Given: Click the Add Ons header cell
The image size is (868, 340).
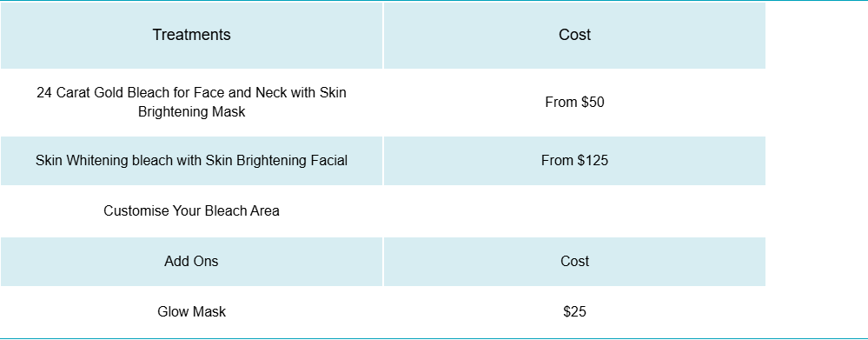Looking at the screenshot, I should 191,262.
